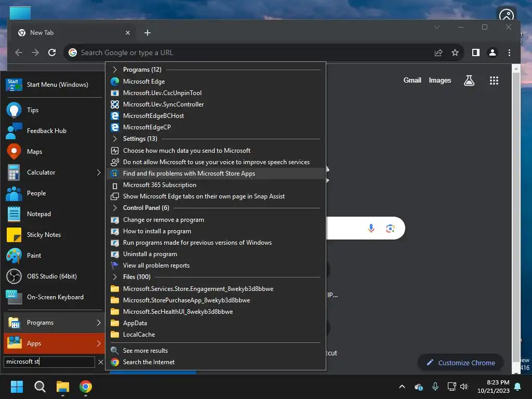Open notifications bell in tray
Screen dimensions: 532x399
(x=518, y=387)
